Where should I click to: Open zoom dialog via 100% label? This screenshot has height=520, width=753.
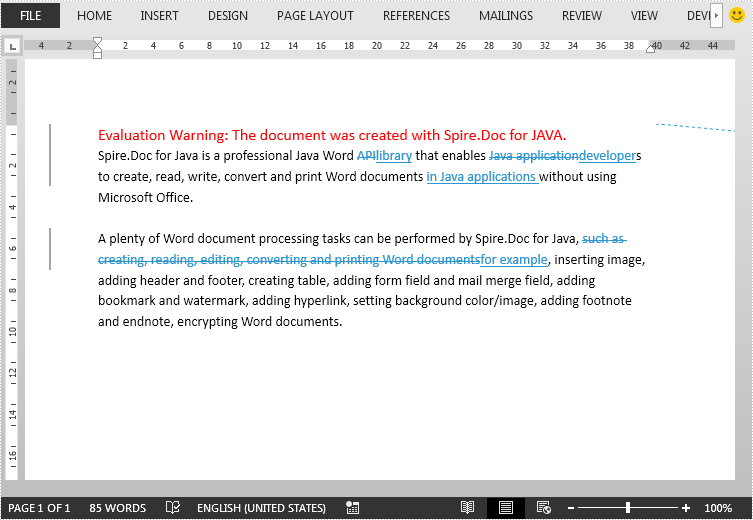tap(718, 508)
